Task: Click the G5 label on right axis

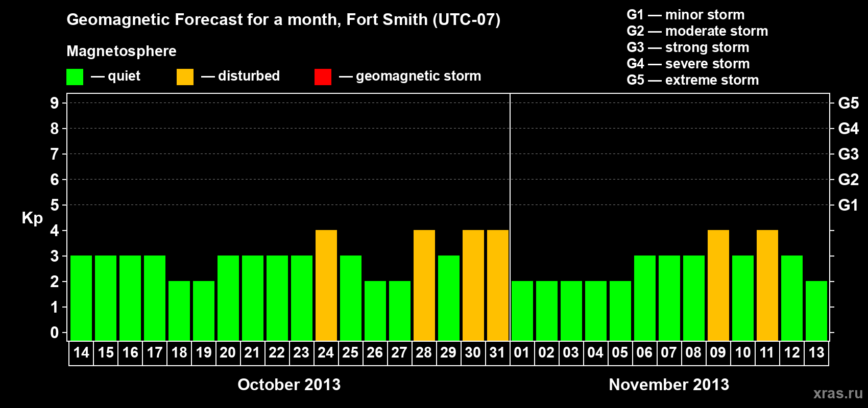Action: (x=848, y=103)
